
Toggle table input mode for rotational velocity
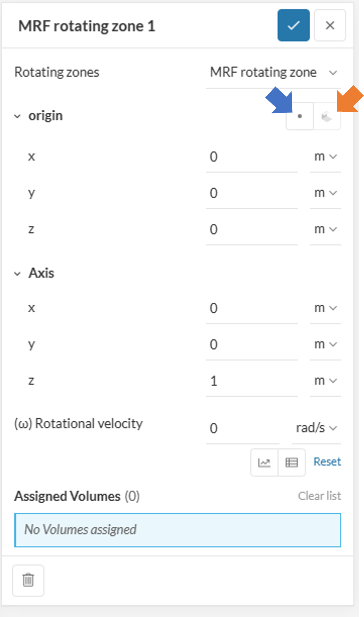coord(291,462)
